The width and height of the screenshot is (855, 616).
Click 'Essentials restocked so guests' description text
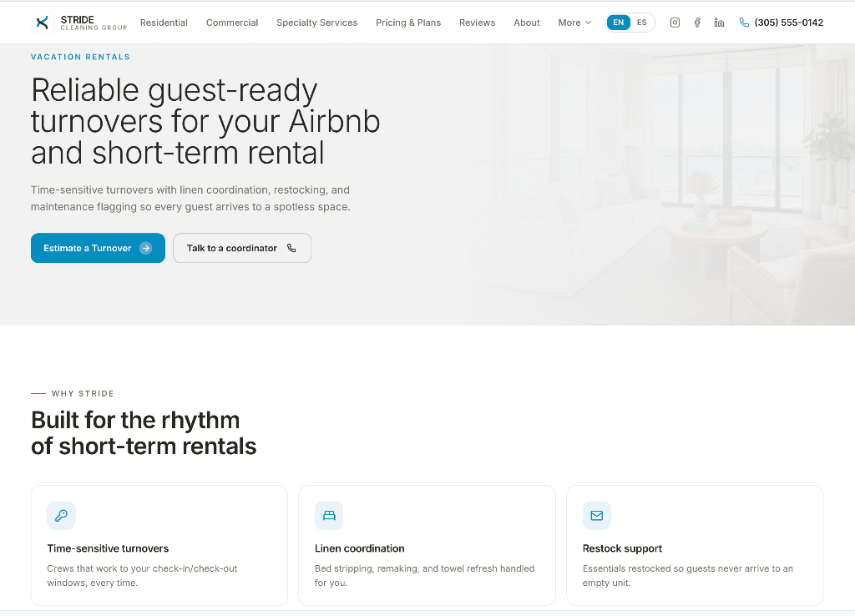pos(688,576)
